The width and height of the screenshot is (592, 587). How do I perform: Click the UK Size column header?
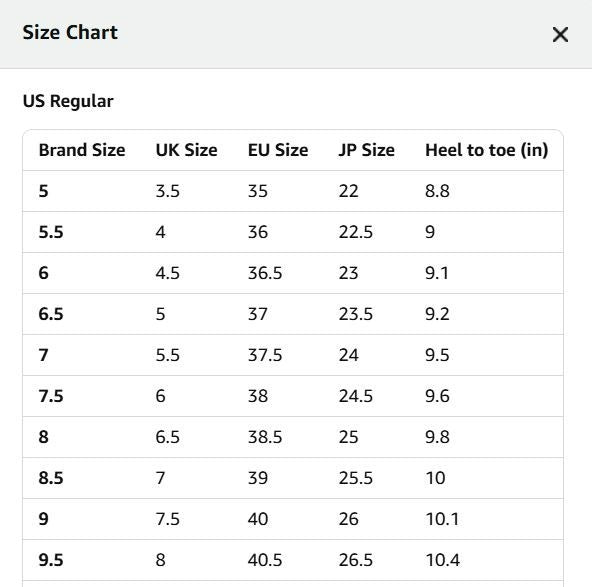187,150
